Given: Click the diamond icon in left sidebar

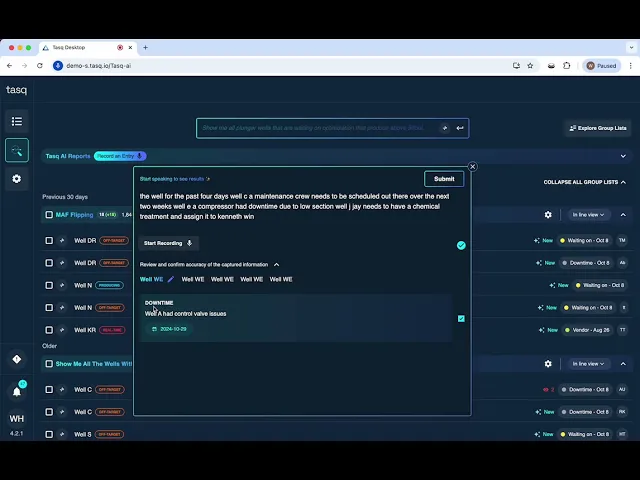Looking at the screenshot, I should click(17, 359).
